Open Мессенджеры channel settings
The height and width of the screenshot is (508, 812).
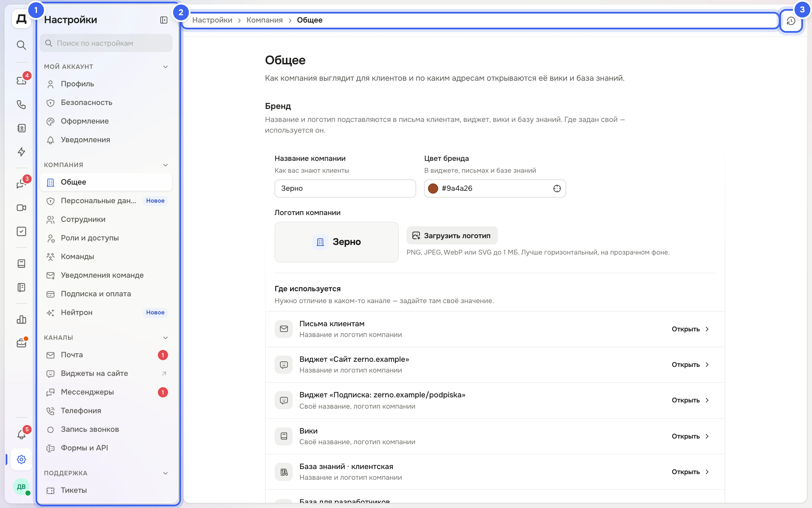106,392
